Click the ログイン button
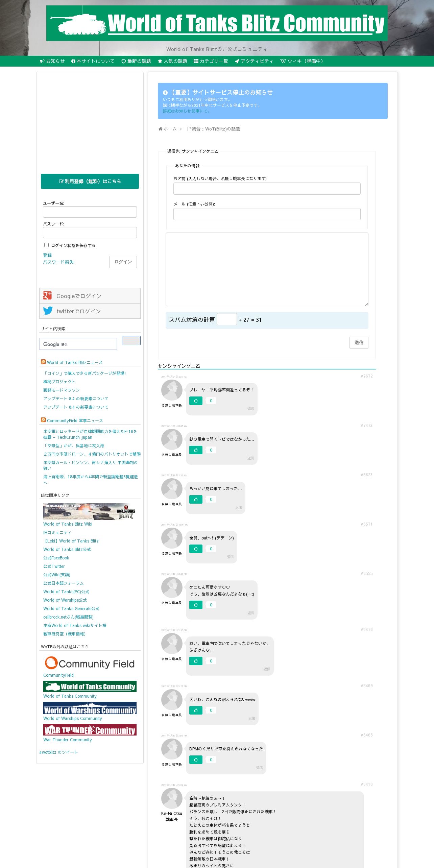The width and height of the screenshot is (434, 868). coord(123,262)
